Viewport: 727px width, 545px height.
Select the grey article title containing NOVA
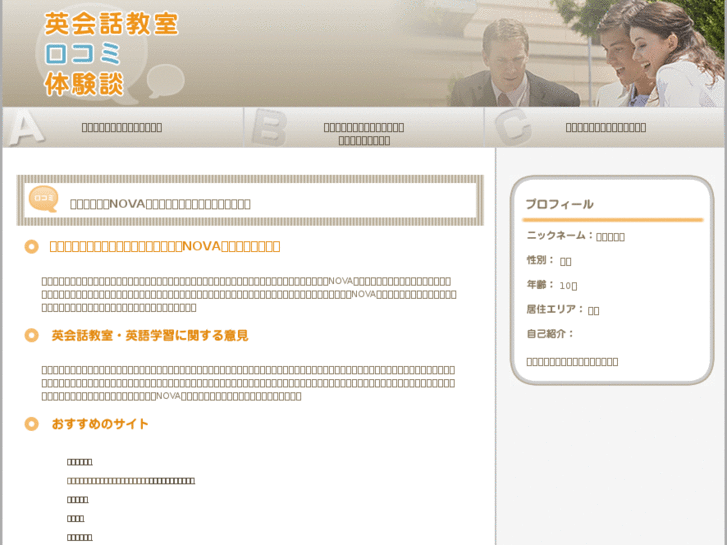[x=160, y=204]
